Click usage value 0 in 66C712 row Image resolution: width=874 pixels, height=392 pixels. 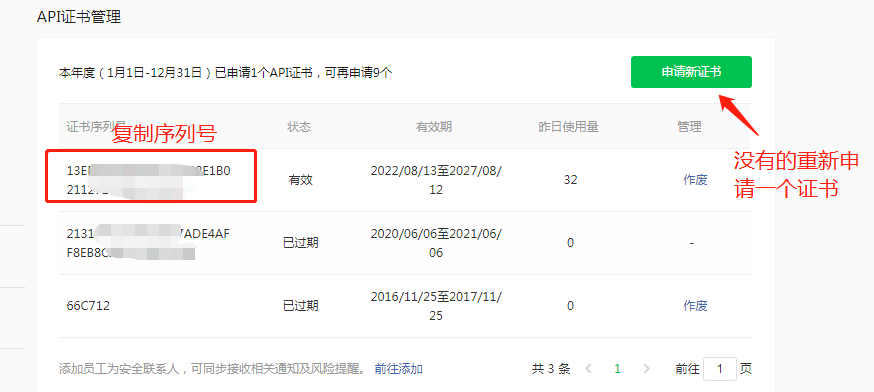570,306
